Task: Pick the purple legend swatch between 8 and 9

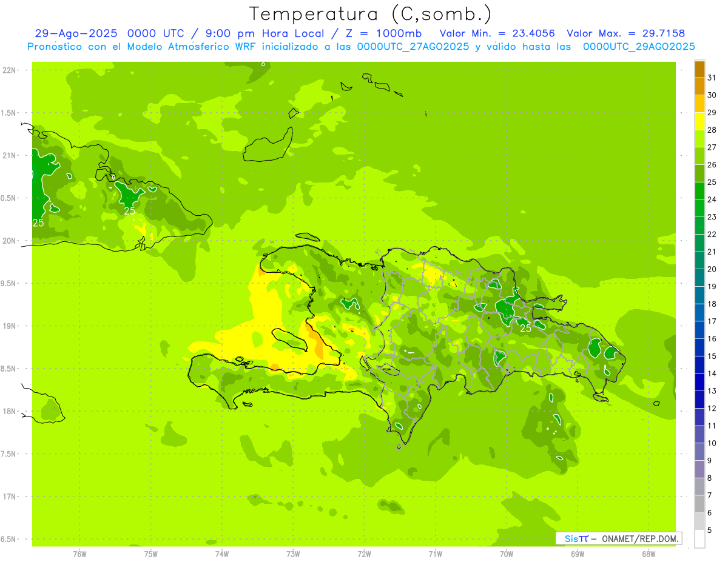Action: pos(699,469)
